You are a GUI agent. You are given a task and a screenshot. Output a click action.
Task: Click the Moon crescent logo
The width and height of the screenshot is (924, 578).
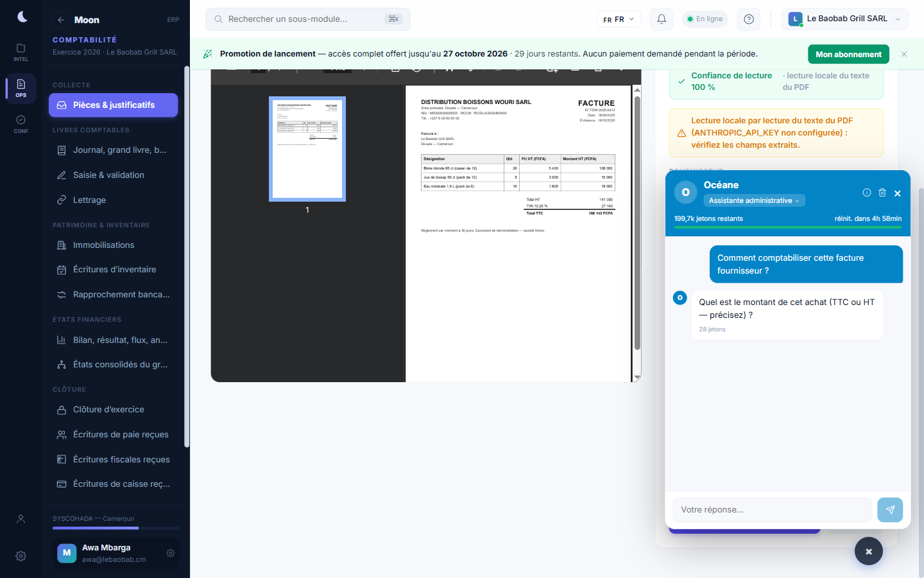pyautogui.click(x=22, y=17)
